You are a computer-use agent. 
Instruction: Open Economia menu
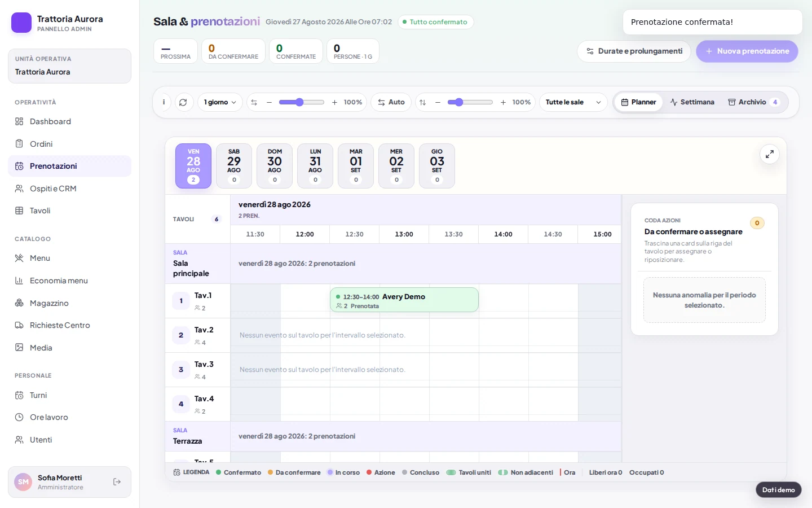tap(69, 281)
